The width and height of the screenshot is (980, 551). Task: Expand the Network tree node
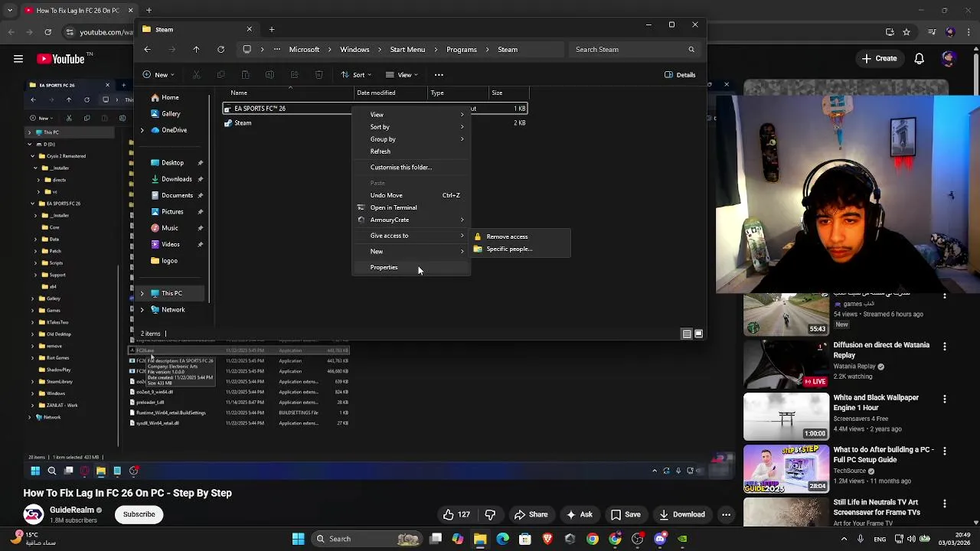click(x=142, y=310)
